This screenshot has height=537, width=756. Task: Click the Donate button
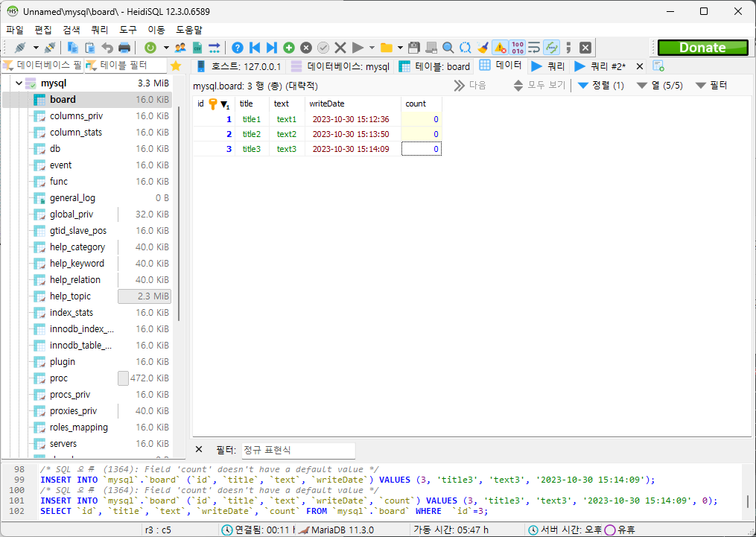(x=702, y=48)
